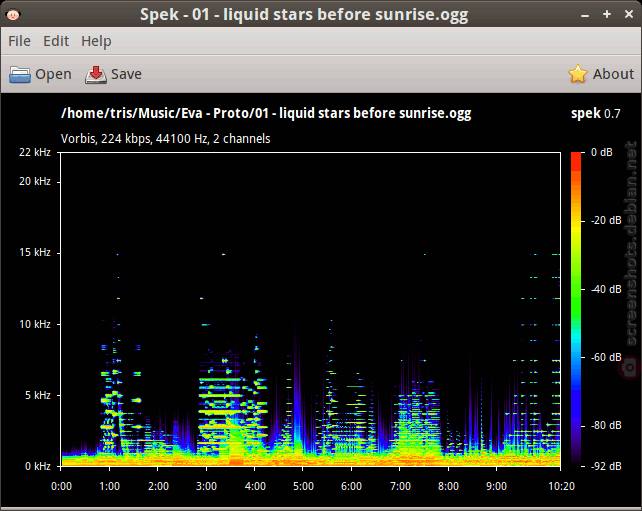Click the Save download icon
642x511 pixels.
point(96,75)
